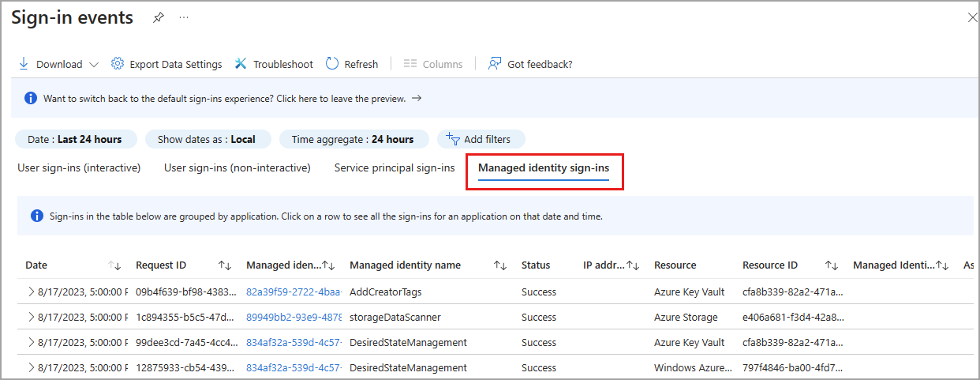980x380 pixels.
Task: Refresh the sign-in events list
Action: (352, 64)
